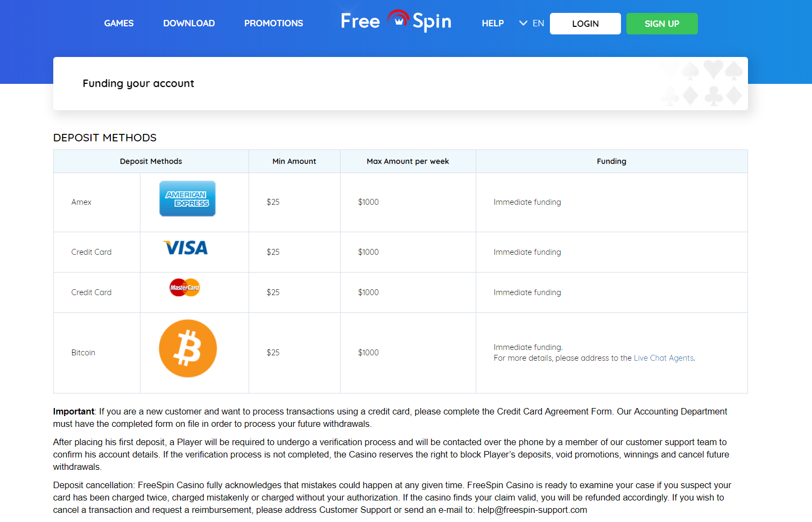812x522 pixels.
Task: Click the orange Bitcoin icon
Action: click(x=188, y=348)
